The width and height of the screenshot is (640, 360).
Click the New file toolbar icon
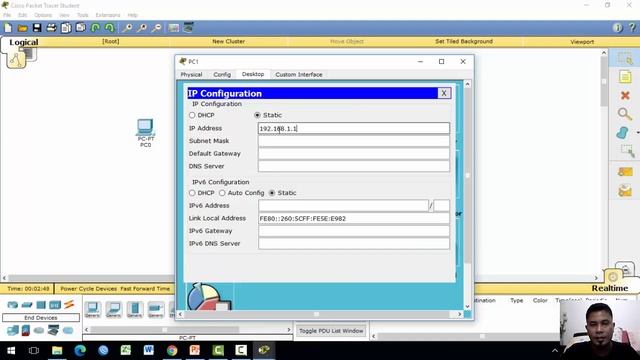tap(8, 28)
